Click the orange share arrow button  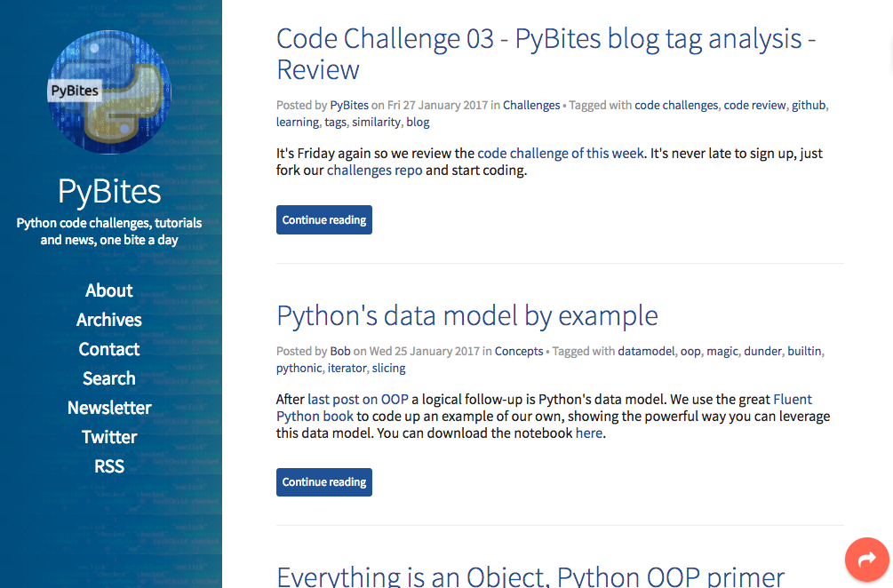point(866,560)
